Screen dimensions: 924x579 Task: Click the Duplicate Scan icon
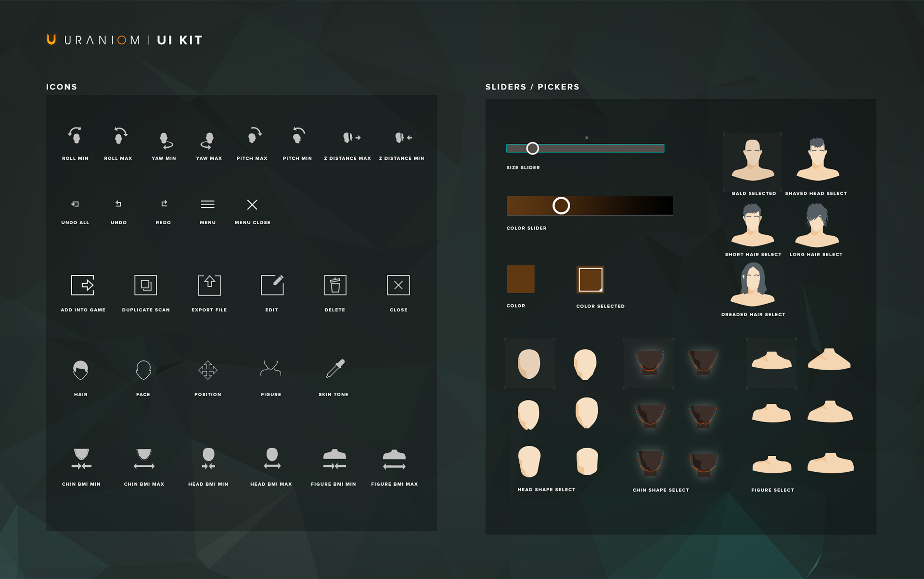click(x=146, y=285)
